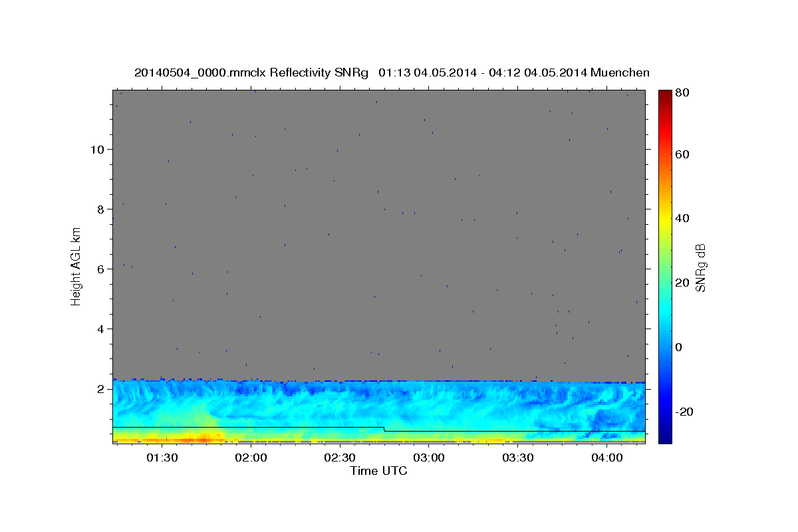Click the height tick label 10

point(97,149)
